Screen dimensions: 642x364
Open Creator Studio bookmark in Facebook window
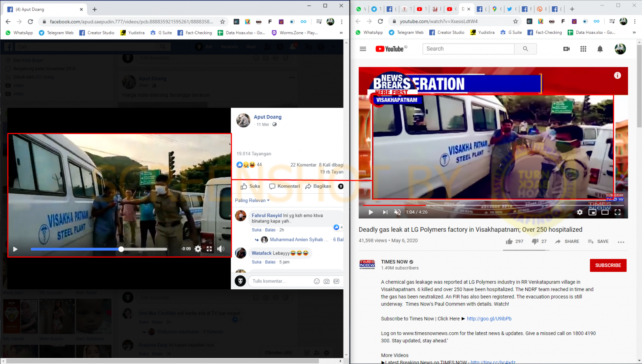pos(97,33)
